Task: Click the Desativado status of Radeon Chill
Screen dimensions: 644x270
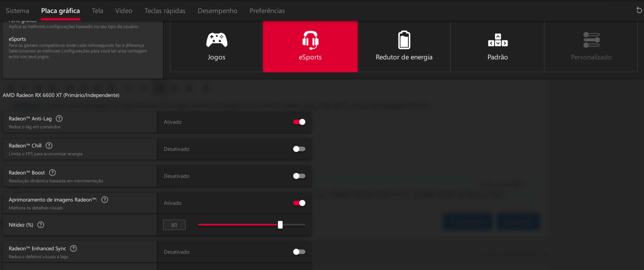Action: coord(176,149)
